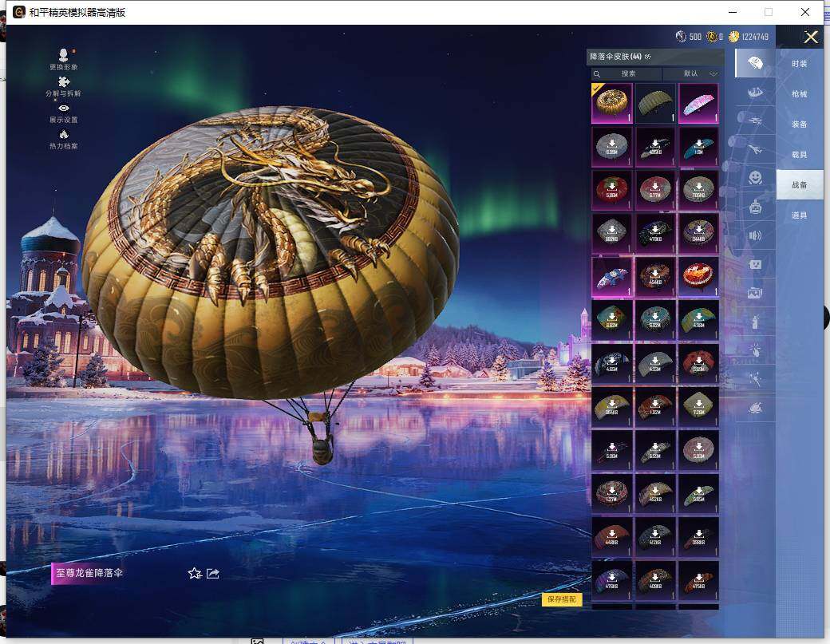This screenshot has height=644, width=830.
Task: Open 分解与拆解 puzzle-piece icon
Action: pos(64,86)
